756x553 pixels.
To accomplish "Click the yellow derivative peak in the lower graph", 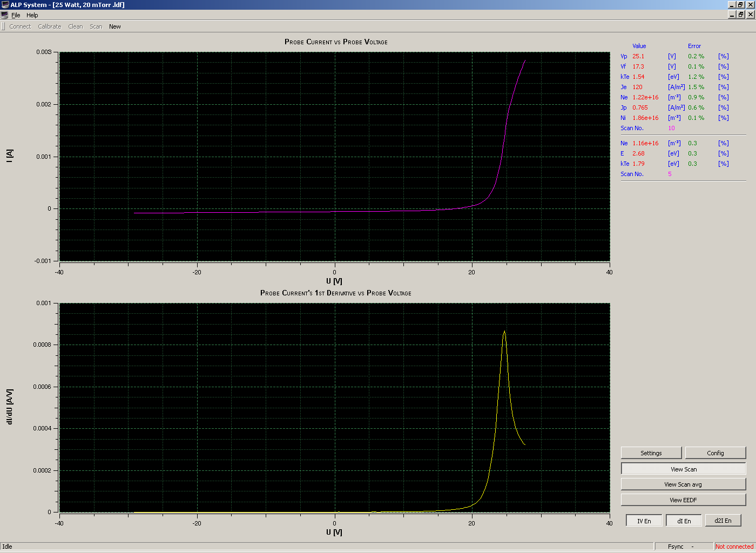I will point(504,332).
